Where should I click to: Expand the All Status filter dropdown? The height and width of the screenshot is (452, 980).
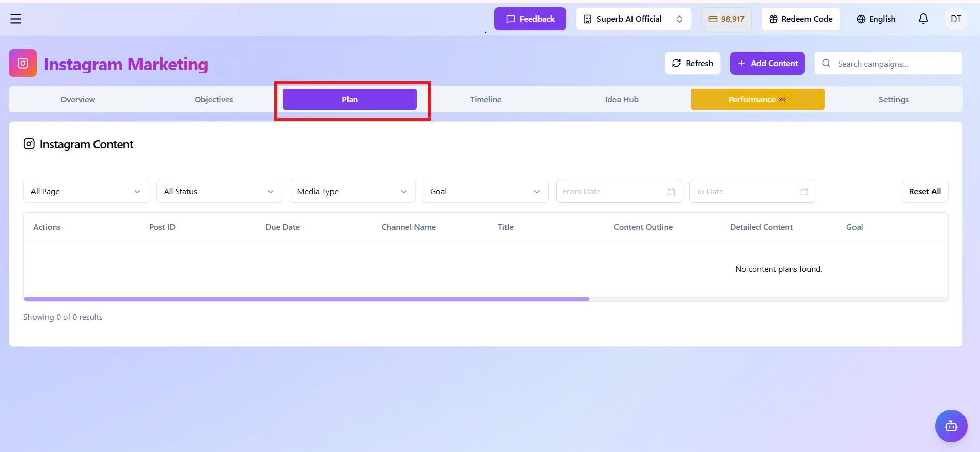click(x=219, y=192)
